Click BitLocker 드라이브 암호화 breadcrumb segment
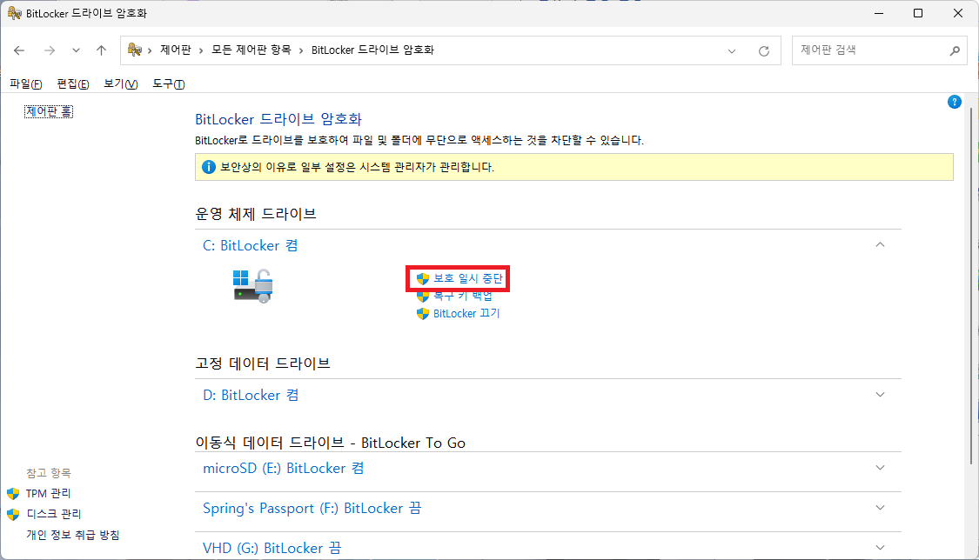The width and height of the screenshot is (979, 560). 372,50
